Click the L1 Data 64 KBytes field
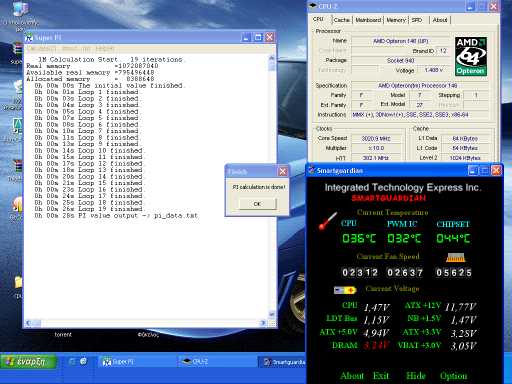This screenshot has width=512, height=384. click(x=465, y=138)
